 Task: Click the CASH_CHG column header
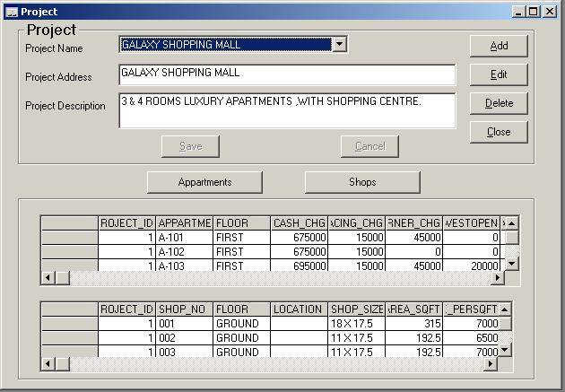[299, 222]
